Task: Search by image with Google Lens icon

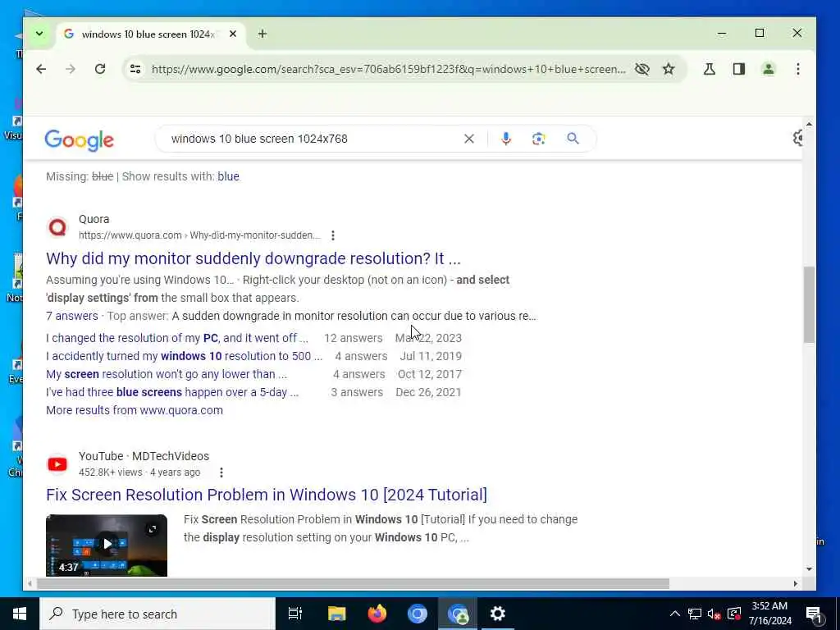Action: pyautogui.click(x=538, y=139)
